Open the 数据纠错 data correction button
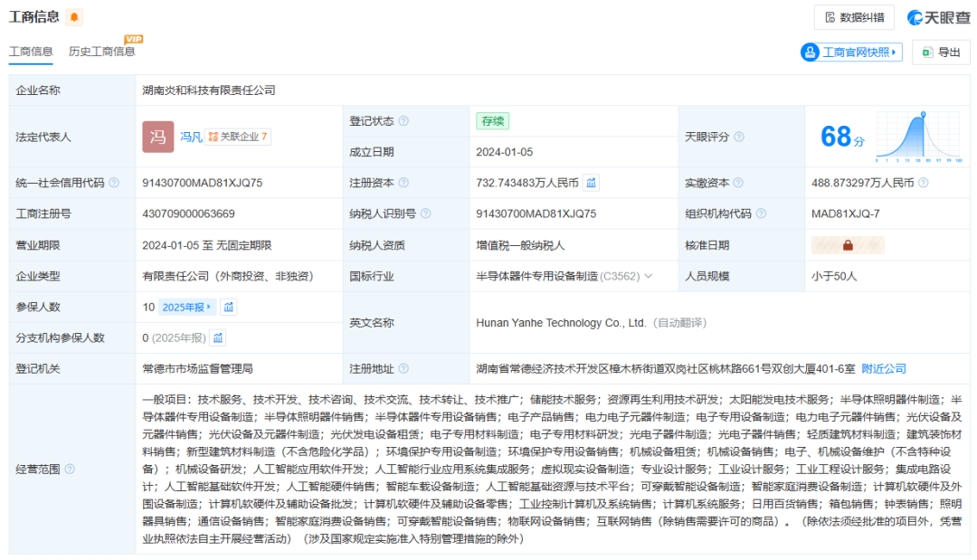 [x=854, y=17]
